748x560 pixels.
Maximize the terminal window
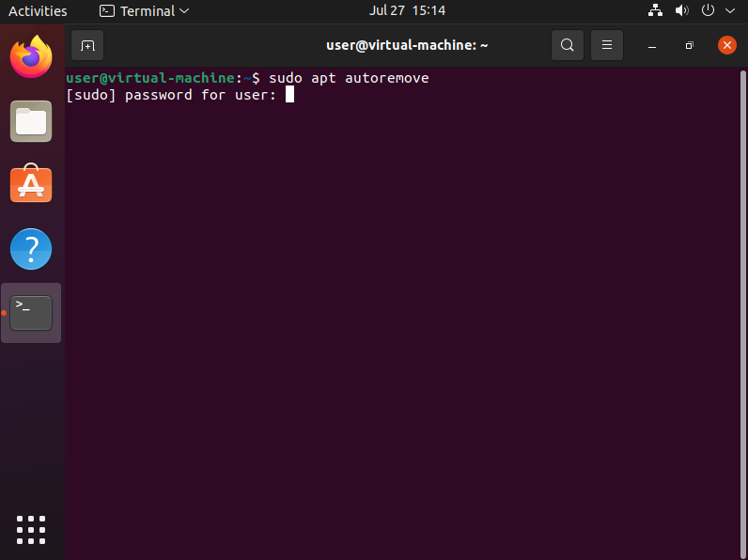pos(689,45)
